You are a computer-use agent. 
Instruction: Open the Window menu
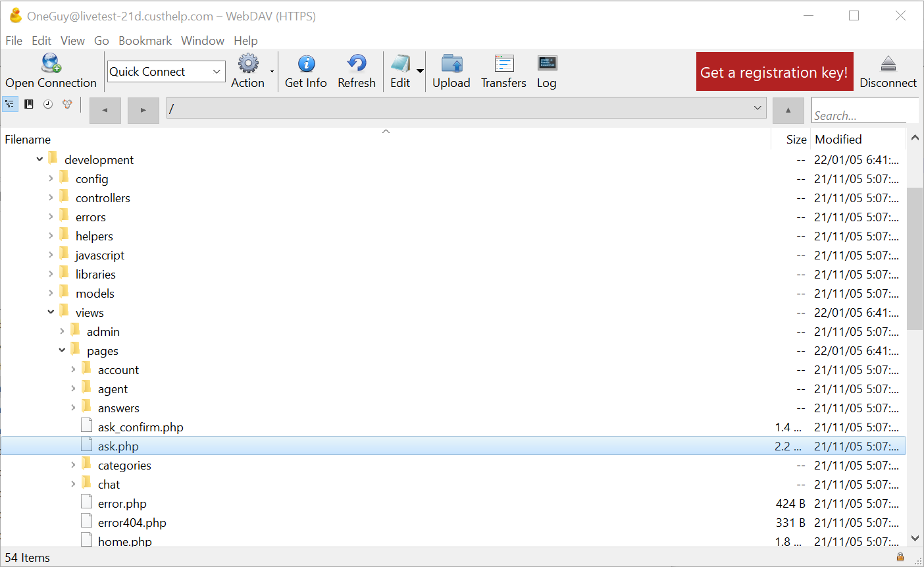[203, 41]
